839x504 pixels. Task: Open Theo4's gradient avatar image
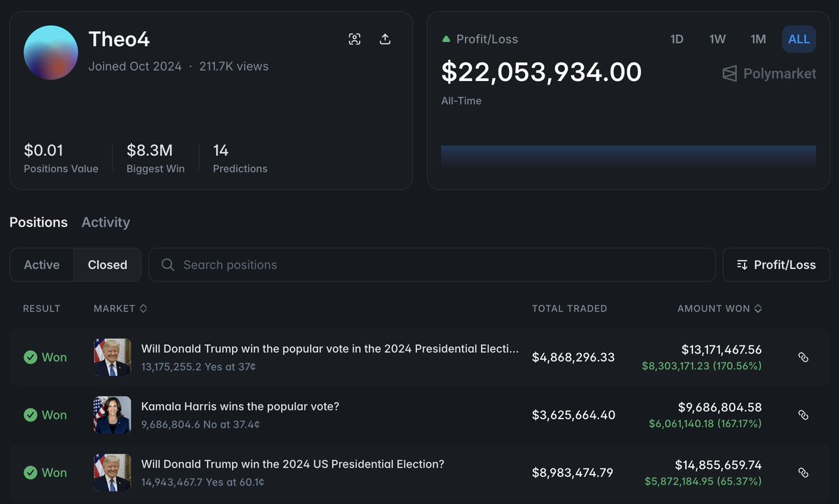click(x=50, y=52)
